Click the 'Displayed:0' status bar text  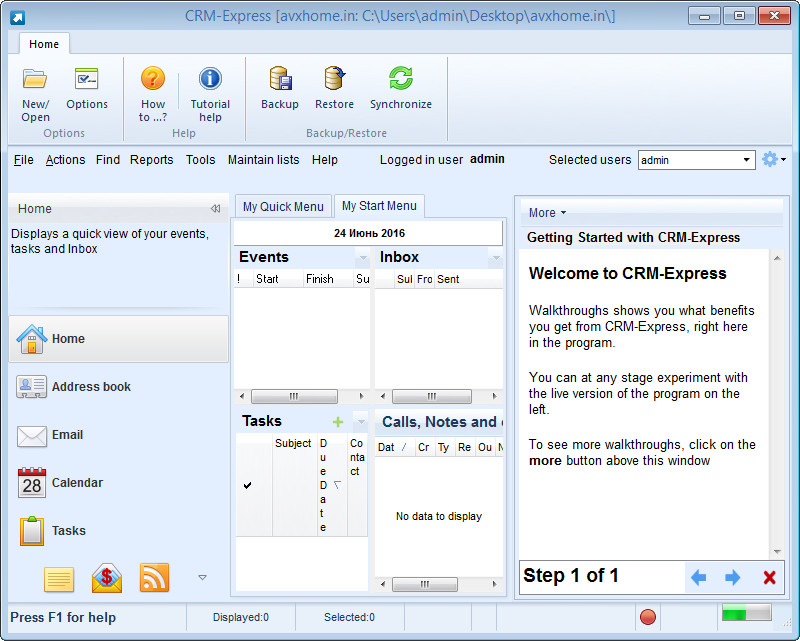[240, 617]
